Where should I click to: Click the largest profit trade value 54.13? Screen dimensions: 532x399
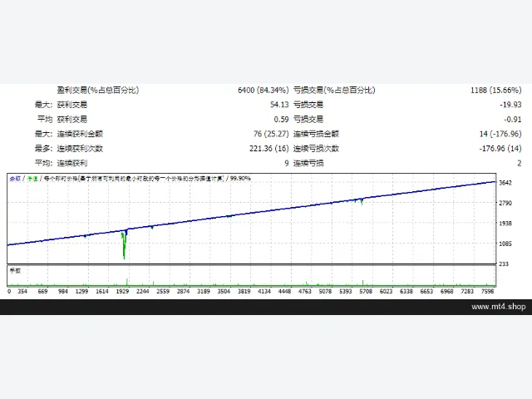(279, 105)
